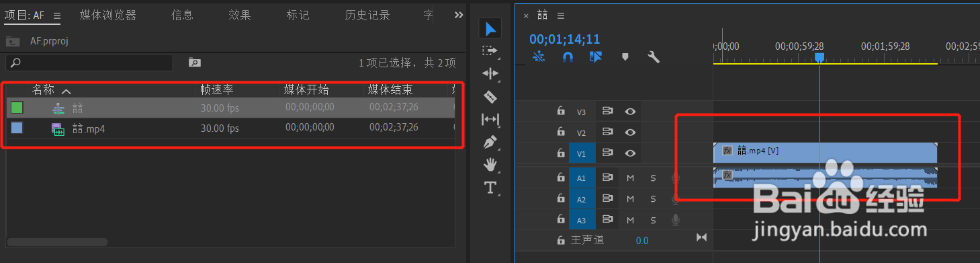Sort by 名称 column header
The height and width of the screenshot is (263, 980).
(x=43, y=90)
